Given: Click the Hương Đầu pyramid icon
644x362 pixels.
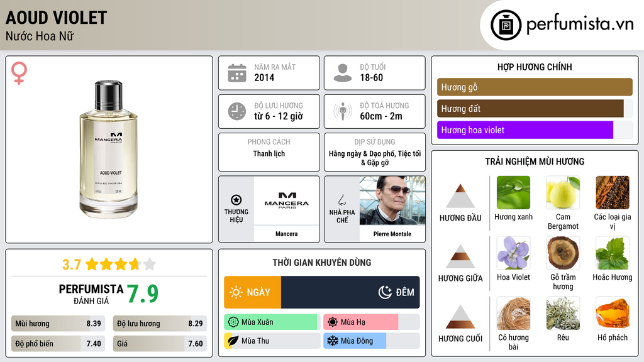Looking at the screenshot, I should point(460,196).
